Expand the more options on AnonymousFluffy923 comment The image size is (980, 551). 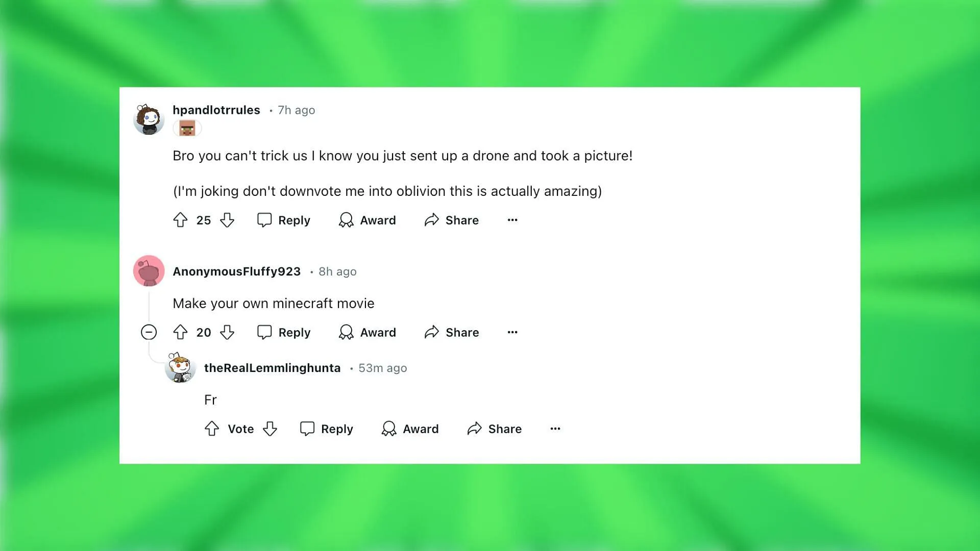click(x=512, y=332)
